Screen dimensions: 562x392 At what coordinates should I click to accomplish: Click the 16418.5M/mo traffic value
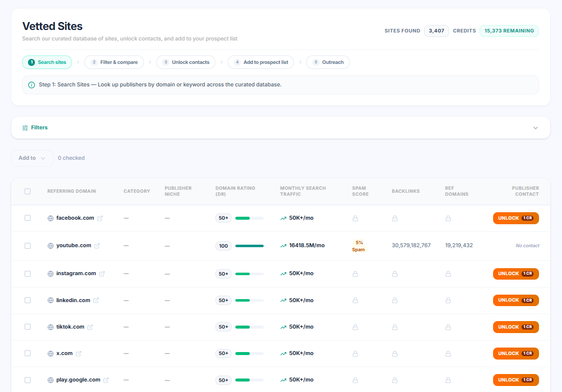[307, 246]
